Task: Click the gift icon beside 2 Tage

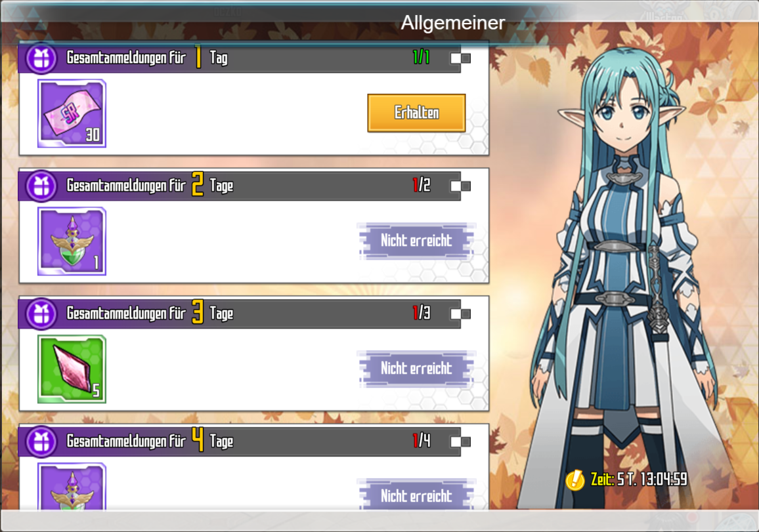Action: (x=41, y=186)
